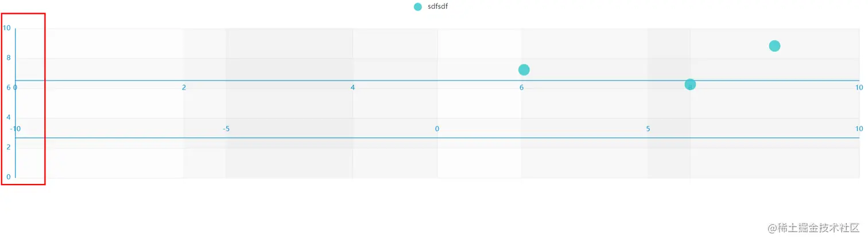The image size is (868, 242).
Task: Click the 0 label on the lower horizontal axis
Action: tap(437, 129)
